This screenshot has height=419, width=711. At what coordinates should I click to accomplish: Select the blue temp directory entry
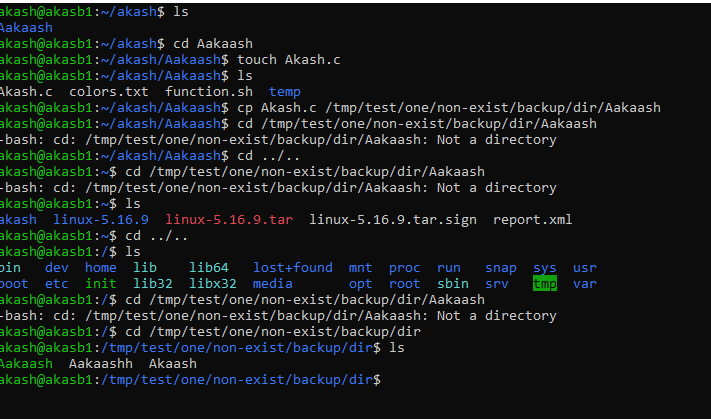(x=284, y=91)
